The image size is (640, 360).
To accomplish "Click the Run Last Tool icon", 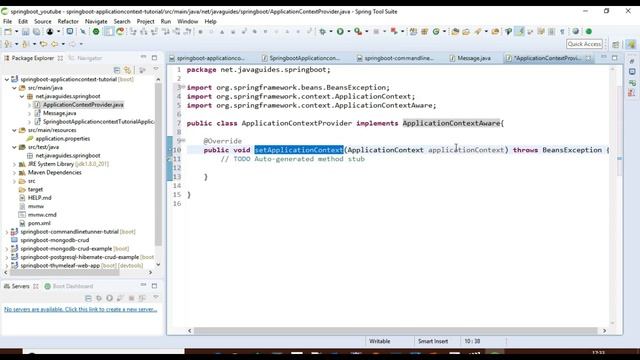I will click(358, 31).
